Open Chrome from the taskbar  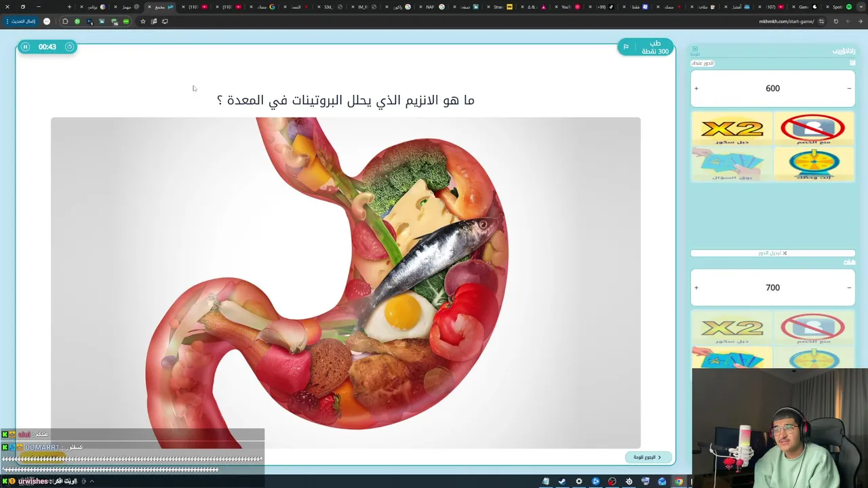pyautogui.click(x=679, y=481)
